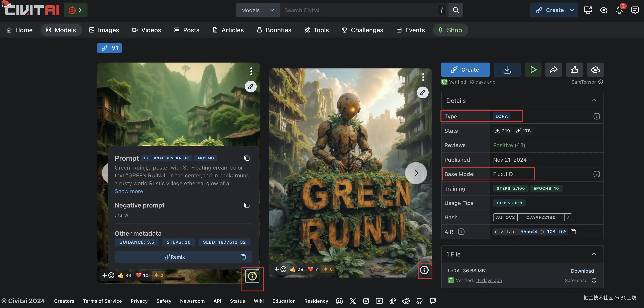Click the share arrow icon
Viewport: 644px width, 308px height.
pos(553,70)
